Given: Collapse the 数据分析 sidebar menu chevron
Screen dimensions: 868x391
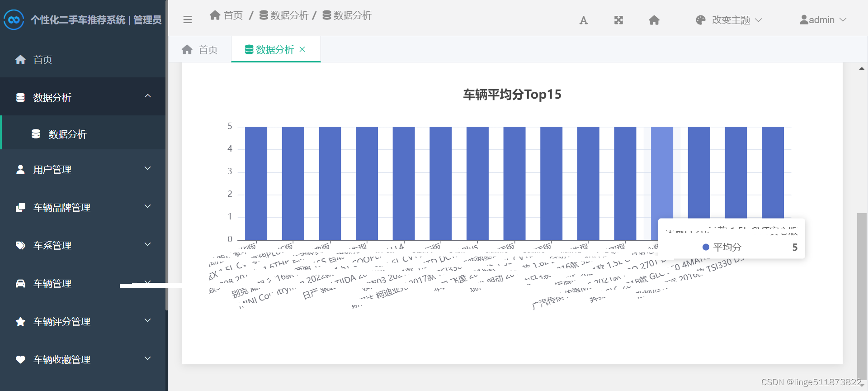Looking at the screenshot, I should 148,96.
